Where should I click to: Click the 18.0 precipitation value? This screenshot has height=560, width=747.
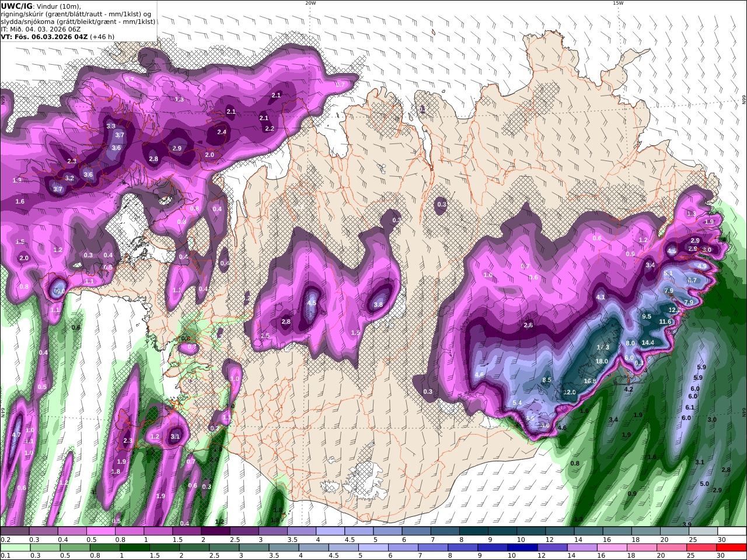pyautogui.click(x=602, y=361)
